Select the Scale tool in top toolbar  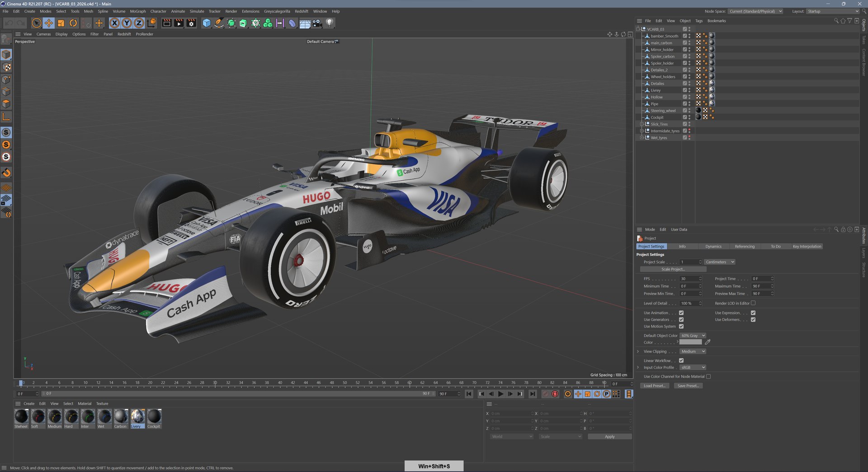pyautogui.click(x=61, y=23)
